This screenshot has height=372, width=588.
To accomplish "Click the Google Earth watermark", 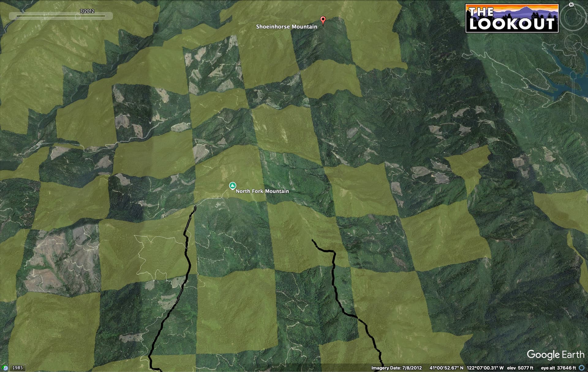I will [555, 355].
